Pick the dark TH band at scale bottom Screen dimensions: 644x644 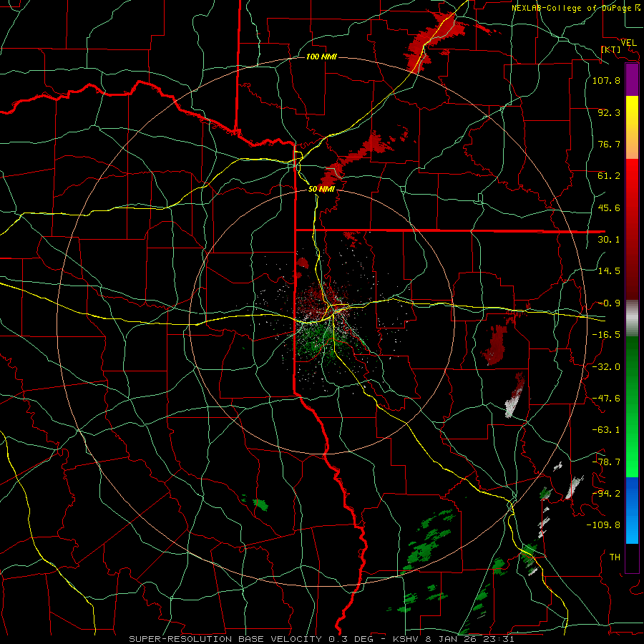point(632,557)
